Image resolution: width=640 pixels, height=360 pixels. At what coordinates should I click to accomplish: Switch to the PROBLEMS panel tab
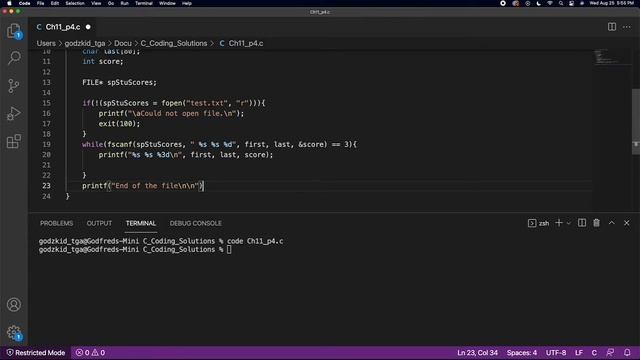pos(56,223)
